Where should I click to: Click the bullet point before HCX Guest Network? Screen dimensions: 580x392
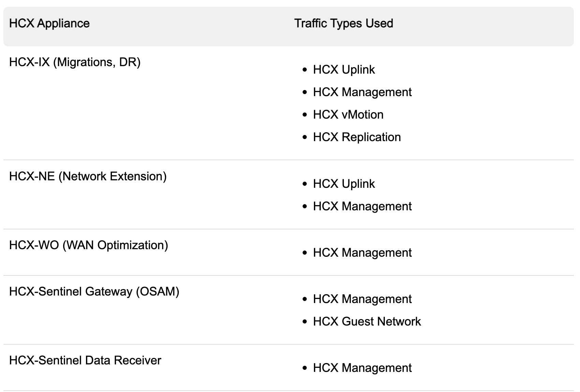(305, 322)
